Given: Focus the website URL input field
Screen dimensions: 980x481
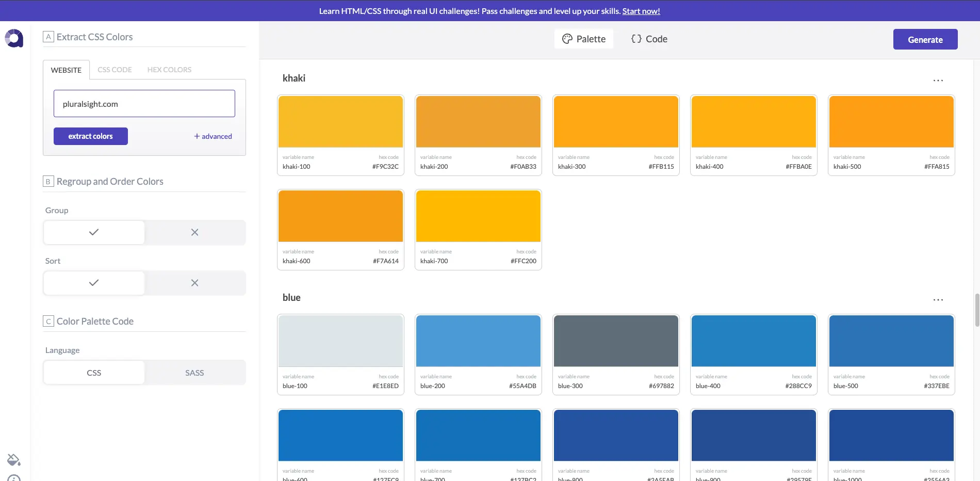Looking at the screenshot, I should pos(144,104).
